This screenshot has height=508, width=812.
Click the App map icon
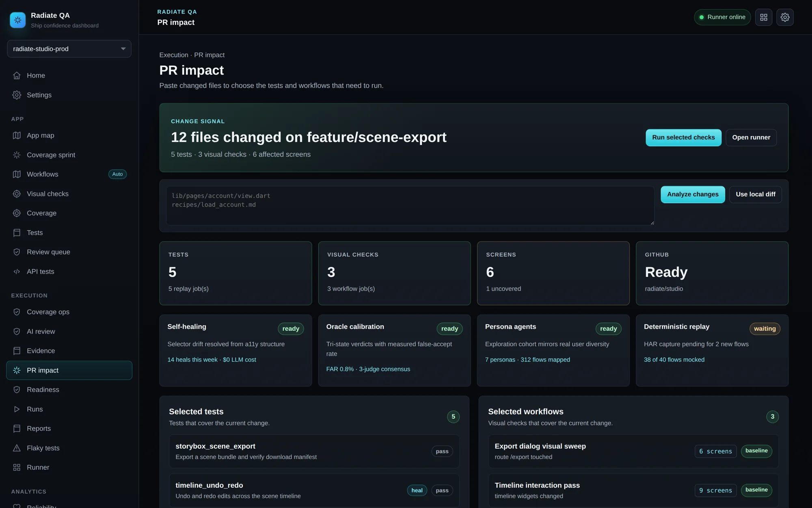17,135
